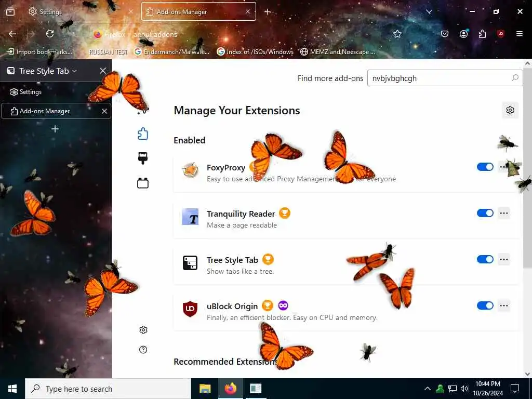Open the uBlock Origin extension details
532x399 pixels.
pyautogui.click(x=346, y=311)
